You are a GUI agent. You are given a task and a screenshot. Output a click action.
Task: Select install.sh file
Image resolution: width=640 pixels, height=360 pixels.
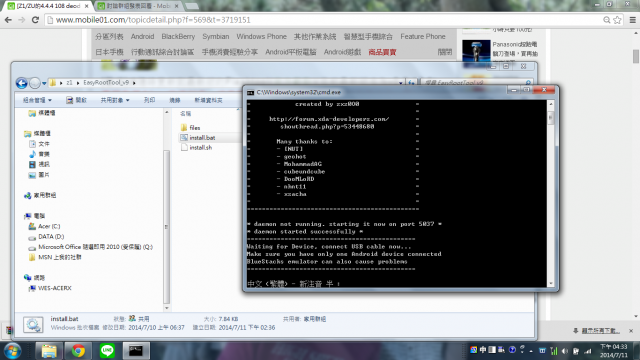tap(200, 148)
